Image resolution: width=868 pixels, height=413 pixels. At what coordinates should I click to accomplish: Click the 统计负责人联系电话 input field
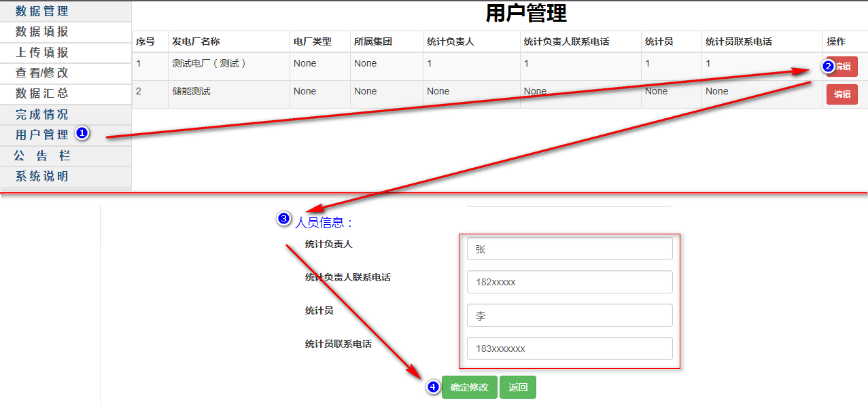point(569,282)
